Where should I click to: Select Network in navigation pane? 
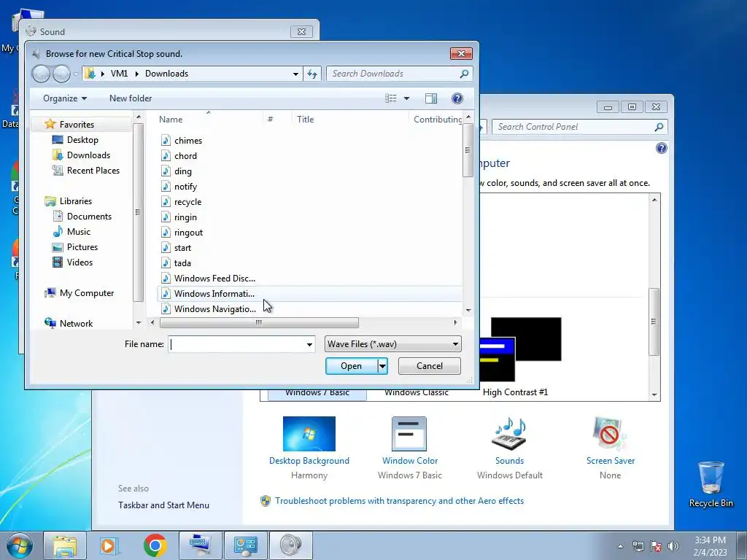tap(76, 323)
